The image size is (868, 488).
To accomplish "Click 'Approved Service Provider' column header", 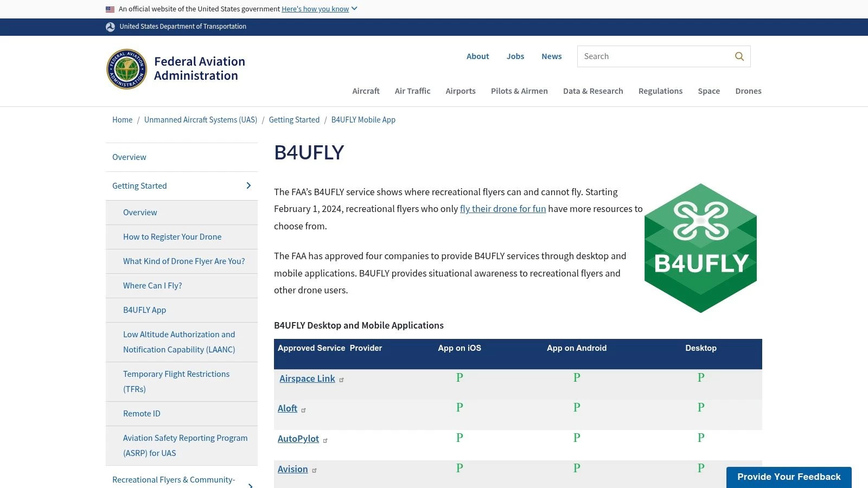I will pos(330,348).
